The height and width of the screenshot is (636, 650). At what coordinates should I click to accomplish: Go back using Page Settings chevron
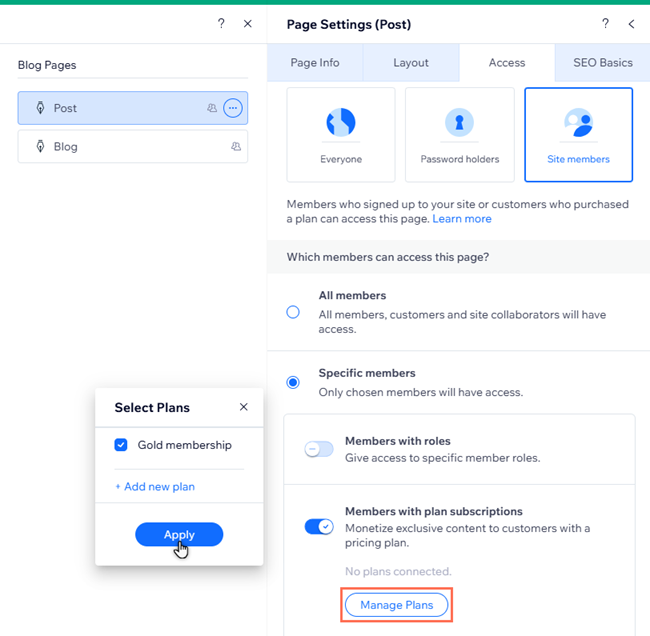(x=631, y=24)
